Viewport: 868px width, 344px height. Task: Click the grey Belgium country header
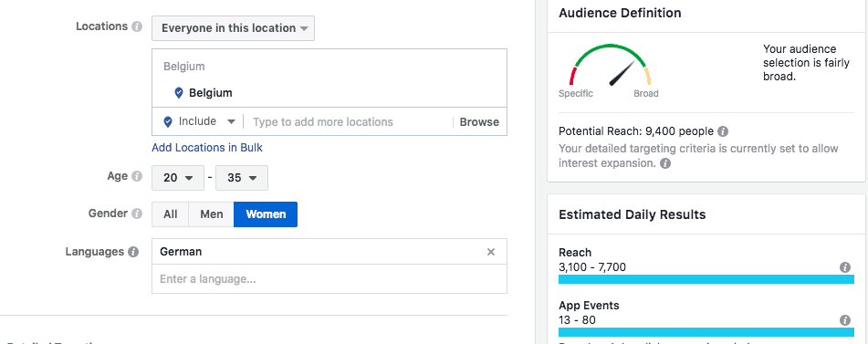click(183, 67)
